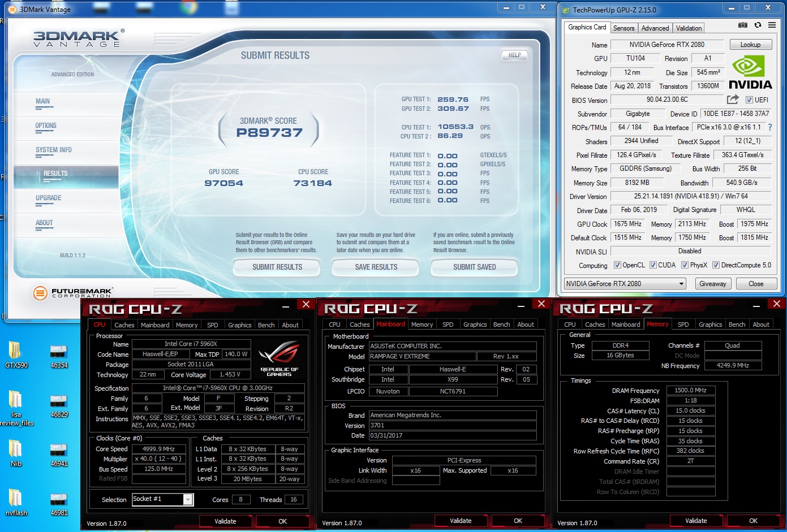This screenshot has width=787, height=532.
Task: Open the Socket #1 selection dropdown
Action: [162, 499]
